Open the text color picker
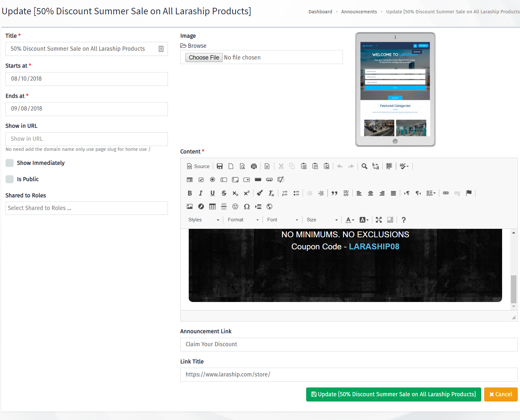 (x=350, y=220)
